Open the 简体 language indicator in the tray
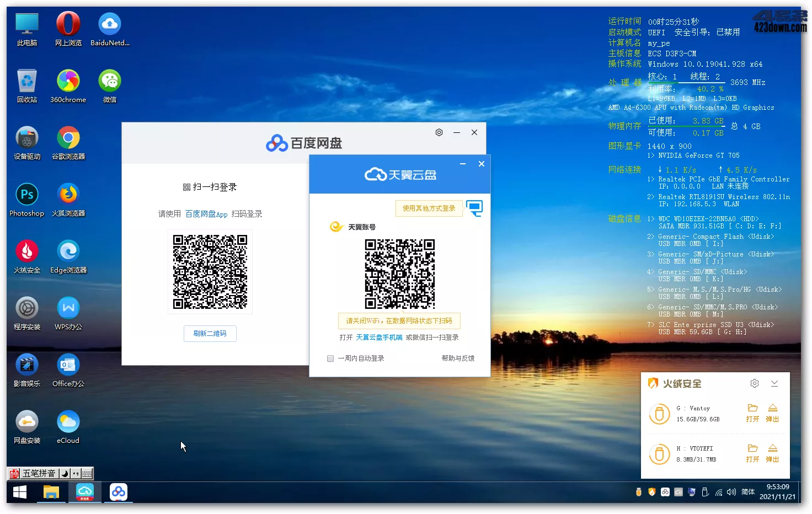 tap(748, 492)
